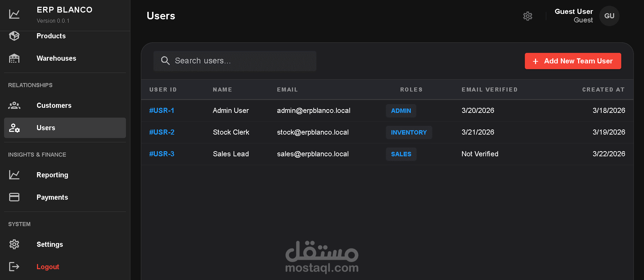Click the name Stock Clerk
The width and height of the screenshot is (644, 280).
(x=231, y=132)
